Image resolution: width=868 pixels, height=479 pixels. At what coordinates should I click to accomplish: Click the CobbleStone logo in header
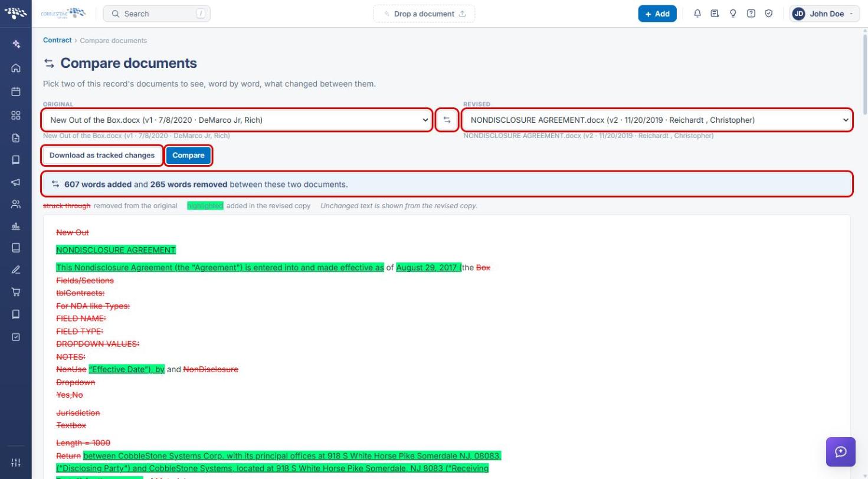point(63,13)
